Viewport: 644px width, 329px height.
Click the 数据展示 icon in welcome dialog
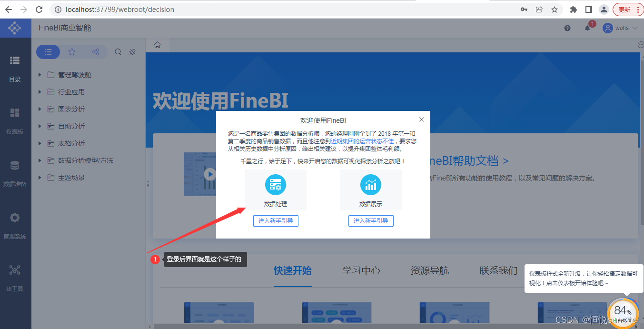(x=371, y=185)
